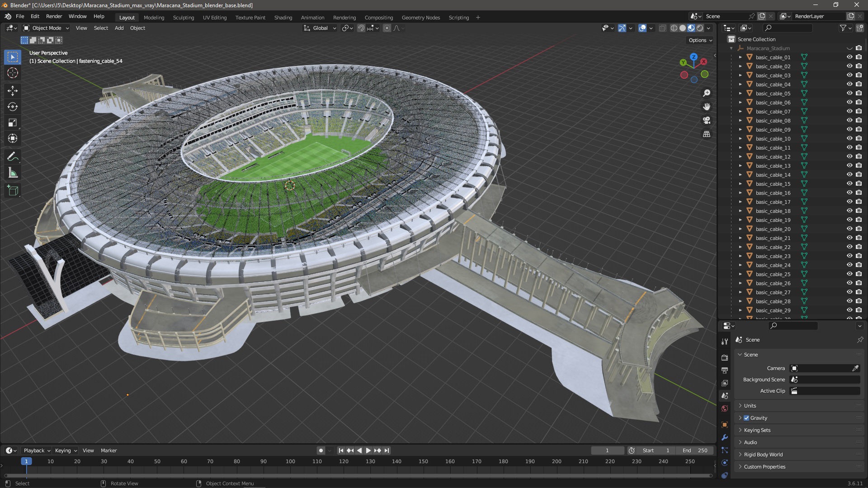Select rendered viewport shading sphere
This screenshot has width=868, height=488.
pyautogui.click(x=700, y=28)
